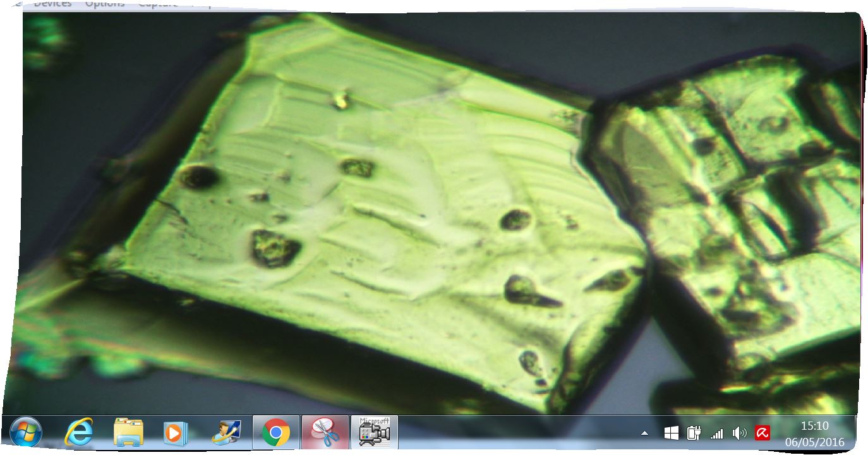
Task: Open the Devices menu
Action: tap(53, 4)
